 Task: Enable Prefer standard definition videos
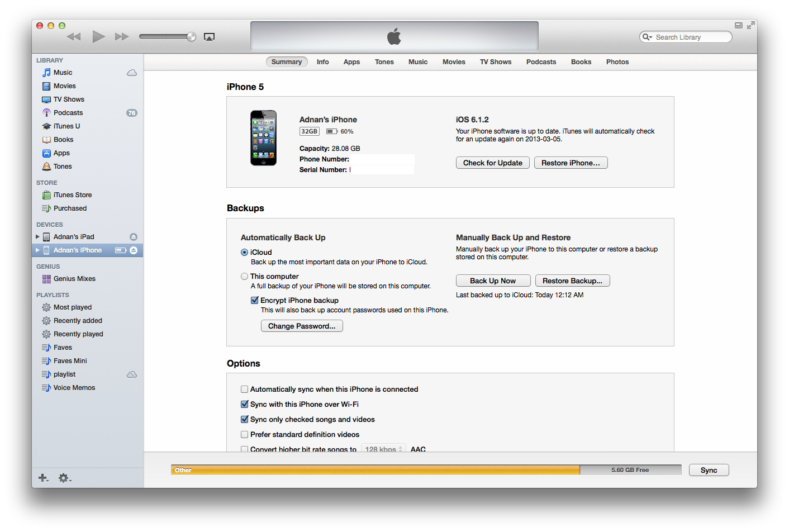pos(244,435)
